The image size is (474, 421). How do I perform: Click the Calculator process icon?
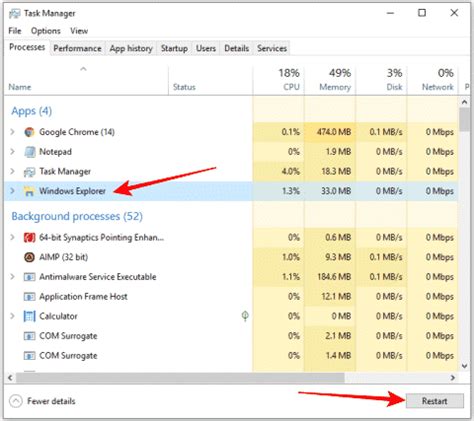pos(29,316)
